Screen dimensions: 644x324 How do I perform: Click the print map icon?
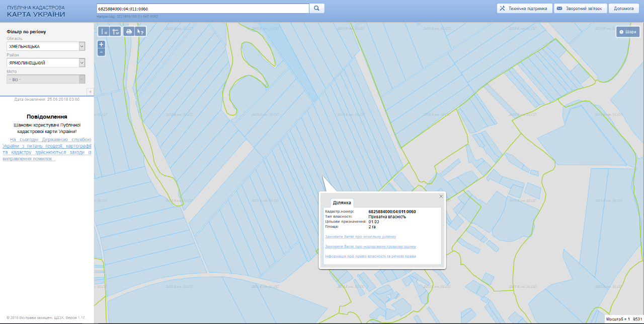pyautogui.click(x=129, y=32)
